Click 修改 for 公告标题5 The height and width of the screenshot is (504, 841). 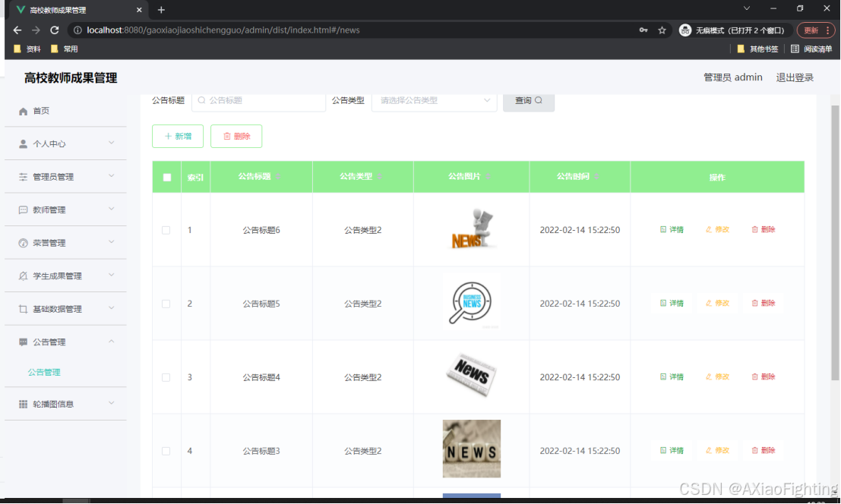pos(717,303)
